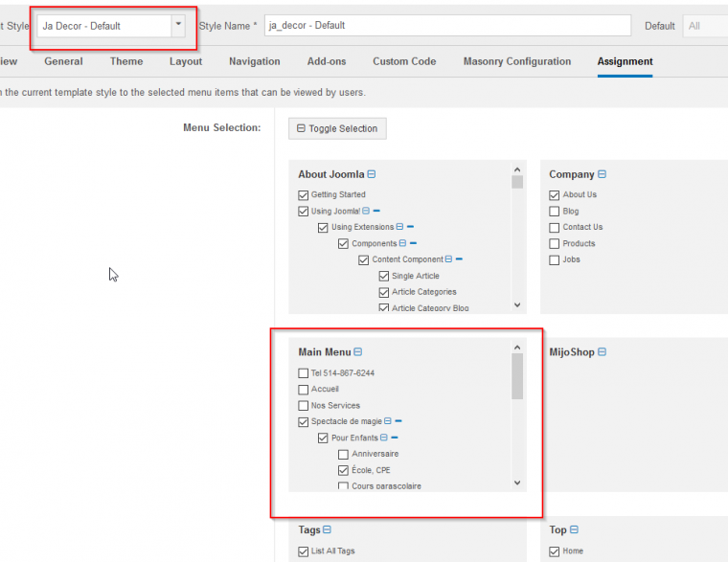This screenshot has width=728, height=562.
Task: Click the Main Menu list scrollbar thumb
Action: click(517, 376)
